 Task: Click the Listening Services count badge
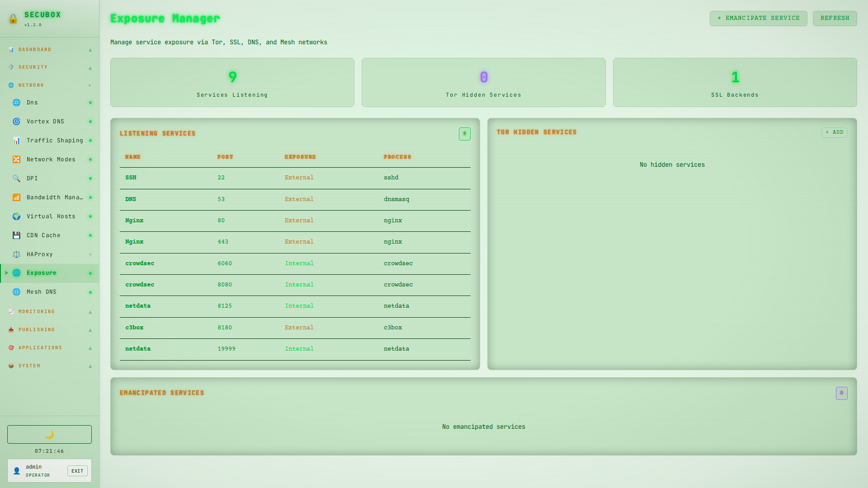pyautogui.click(x=464, y=134)
